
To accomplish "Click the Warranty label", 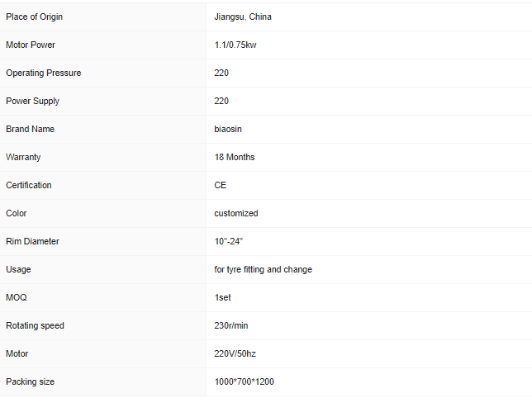I will pos(23,157).
